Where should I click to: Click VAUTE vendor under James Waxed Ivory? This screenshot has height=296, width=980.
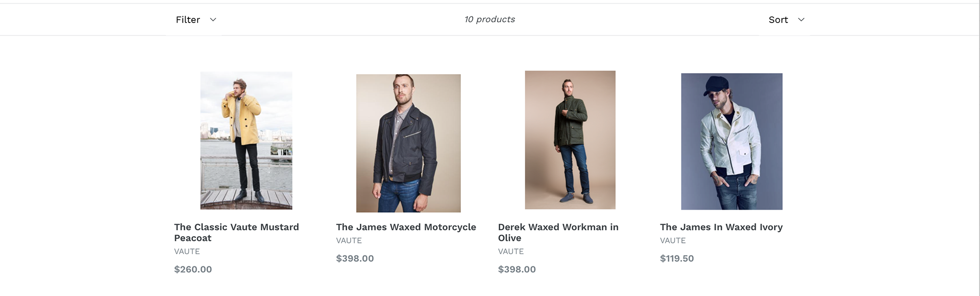(x=673, y=241)
